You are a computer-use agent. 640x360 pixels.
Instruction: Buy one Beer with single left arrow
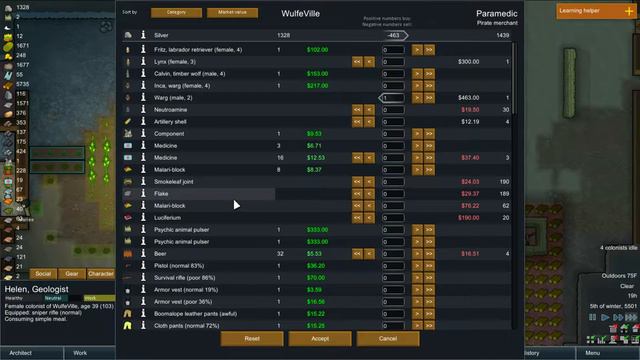coord(369,254)
